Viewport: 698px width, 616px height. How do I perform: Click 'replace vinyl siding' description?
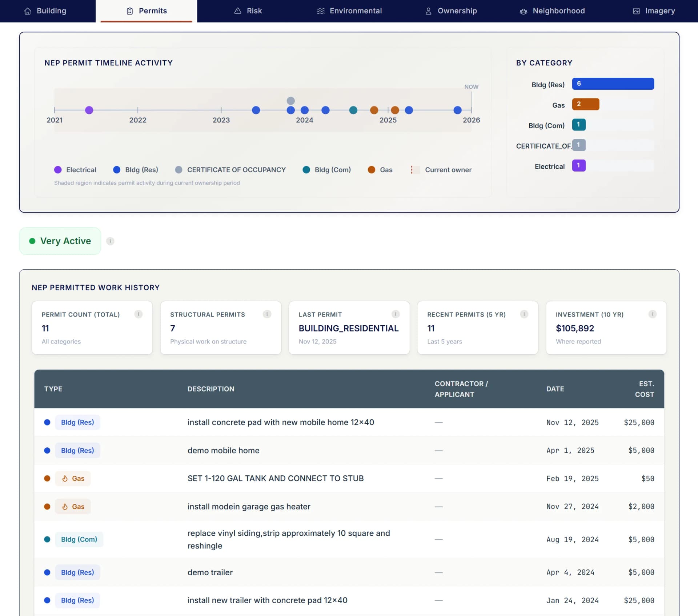289,539
